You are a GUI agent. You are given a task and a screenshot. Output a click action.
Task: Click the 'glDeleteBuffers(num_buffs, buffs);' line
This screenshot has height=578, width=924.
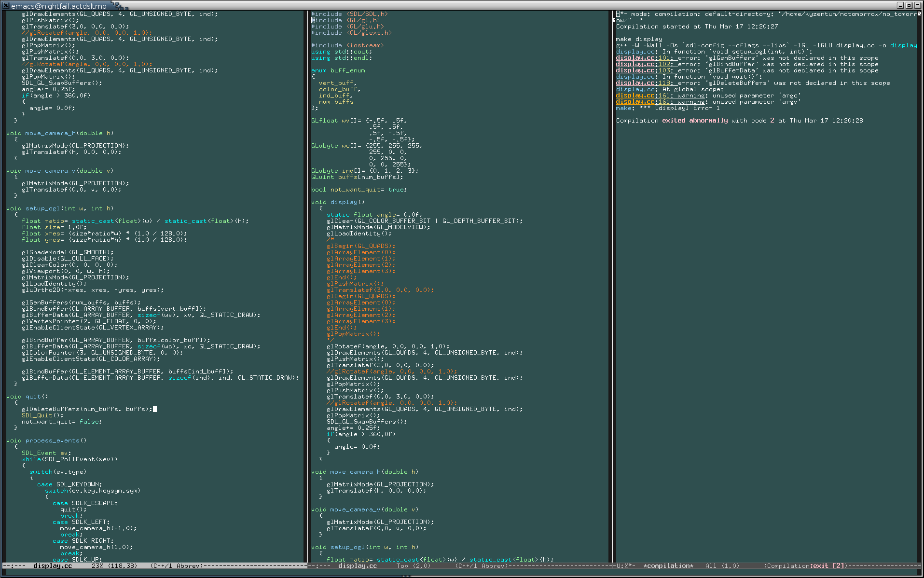(87, 409)
